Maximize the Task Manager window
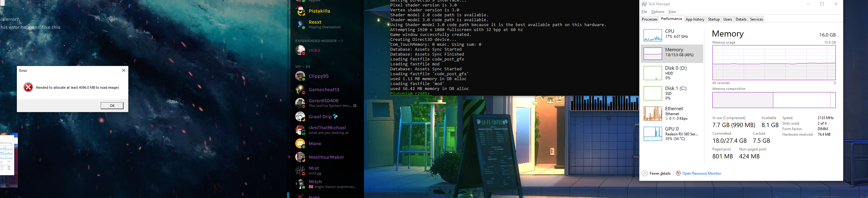Image resolution: width=868 pixels, height=198 pixels. [822, 4]
